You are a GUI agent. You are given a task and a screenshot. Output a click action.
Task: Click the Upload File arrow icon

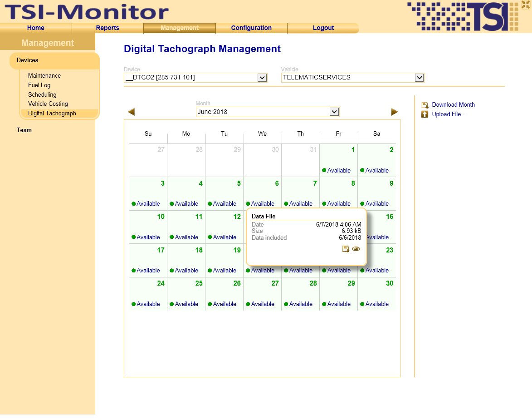(425, 114)
